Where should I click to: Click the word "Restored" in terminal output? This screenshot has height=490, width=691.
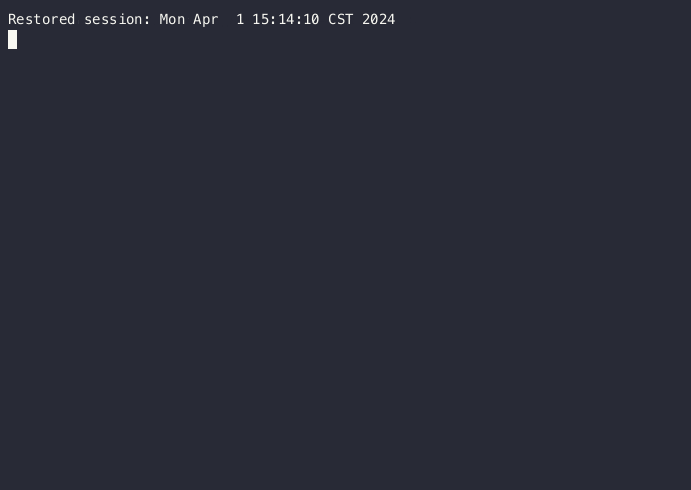(41, 19)
